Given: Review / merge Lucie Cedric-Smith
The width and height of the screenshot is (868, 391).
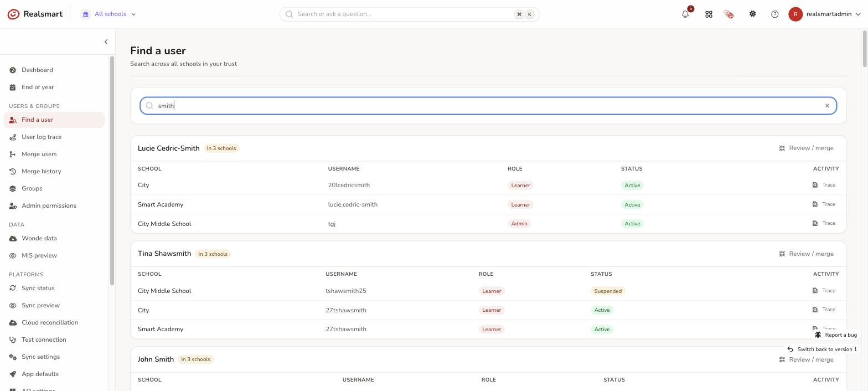Looking at the screenshot, I should 806,148.
